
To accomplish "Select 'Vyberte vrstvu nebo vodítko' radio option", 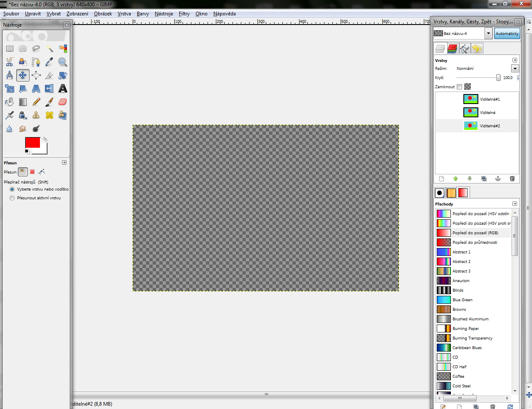I will pyautogui.click(x=12, y=189).
